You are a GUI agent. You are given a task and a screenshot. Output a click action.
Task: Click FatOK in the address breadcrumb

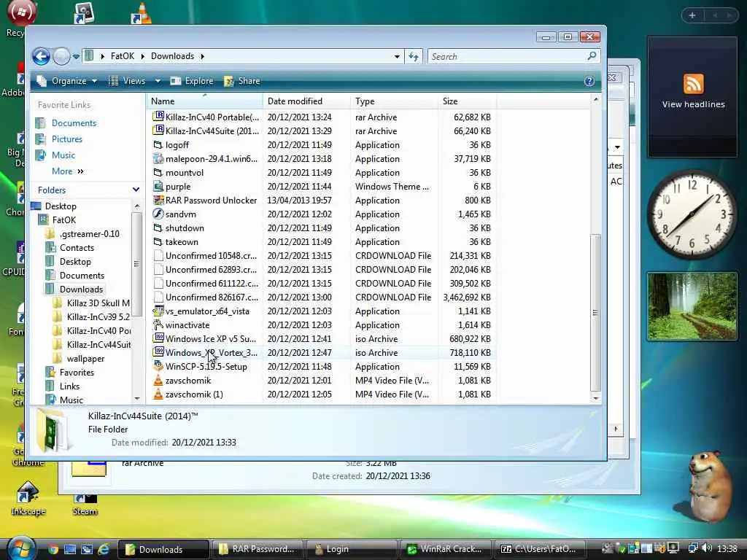pos(123,56)
